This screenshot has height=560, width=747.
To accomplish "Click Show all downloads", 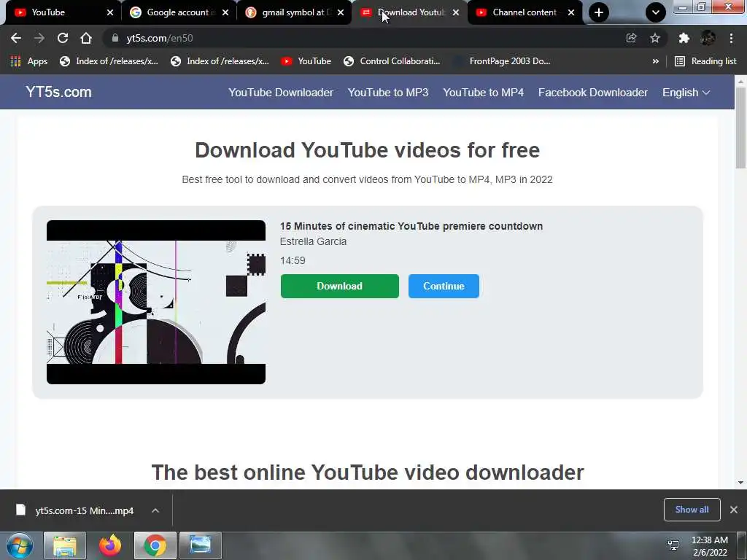I will click(692, 510).
